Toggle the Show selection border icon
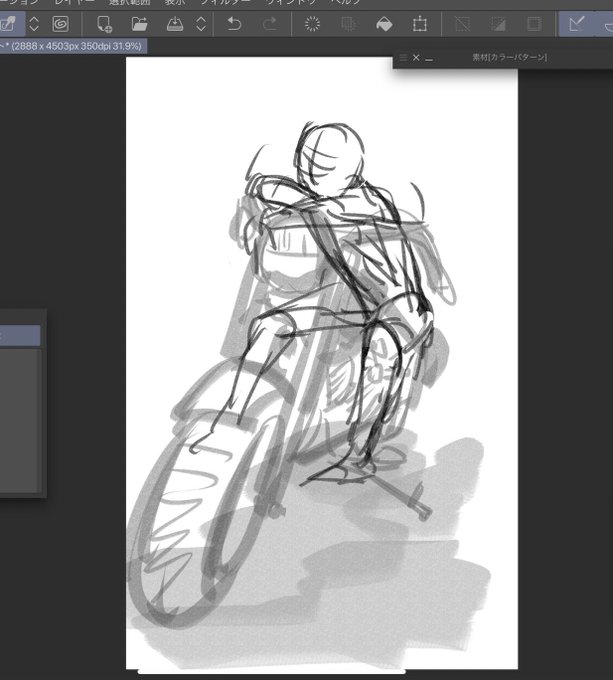Viewport: 613px width, 680px height. 534,24
